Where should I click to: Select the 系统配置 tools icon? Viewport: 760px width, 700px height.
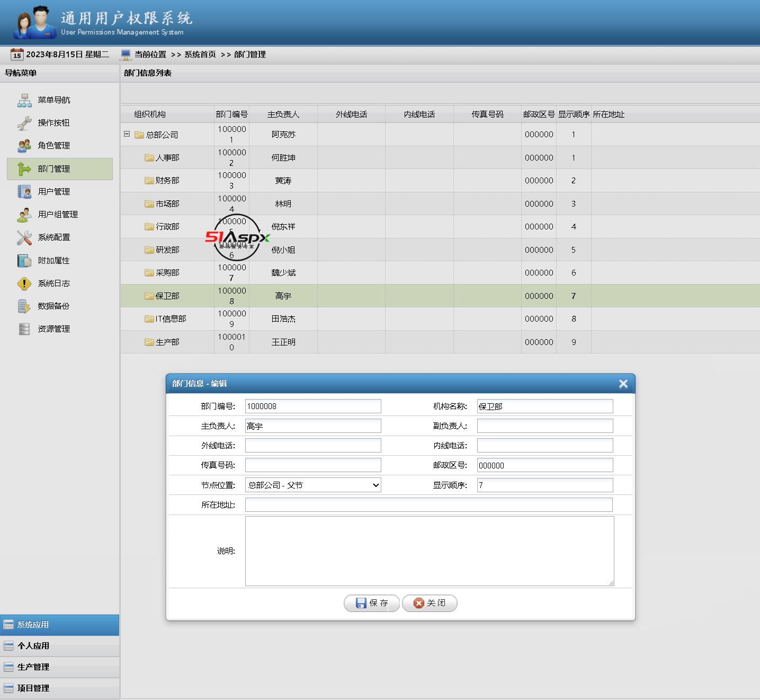[x=24, y=237]
